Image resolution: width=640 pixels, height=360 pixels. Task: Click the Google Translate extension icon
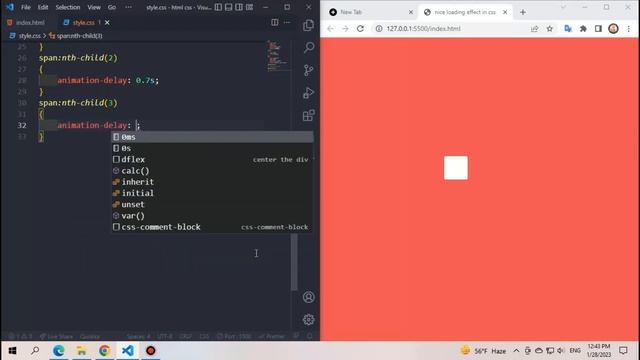(568, 29)
